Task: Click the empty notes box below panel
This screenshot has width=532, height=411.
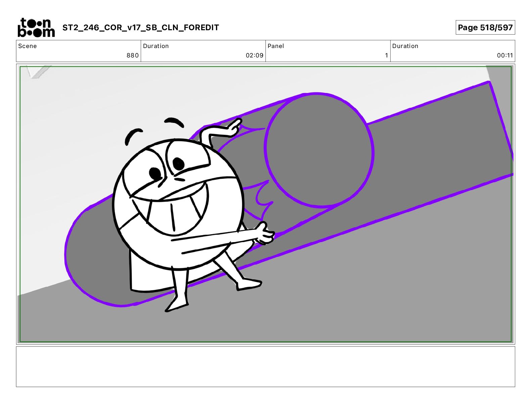Action: pos(266,367)
